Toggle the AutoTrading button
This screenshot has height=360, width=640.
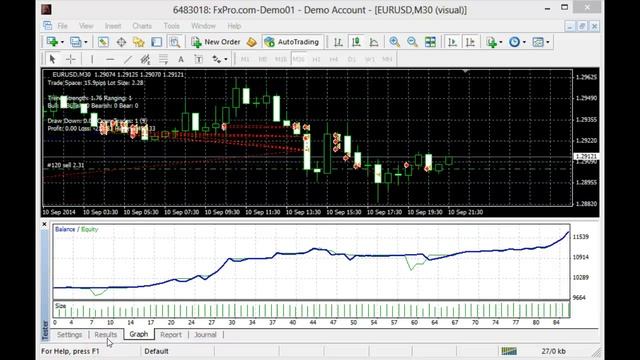292,42
